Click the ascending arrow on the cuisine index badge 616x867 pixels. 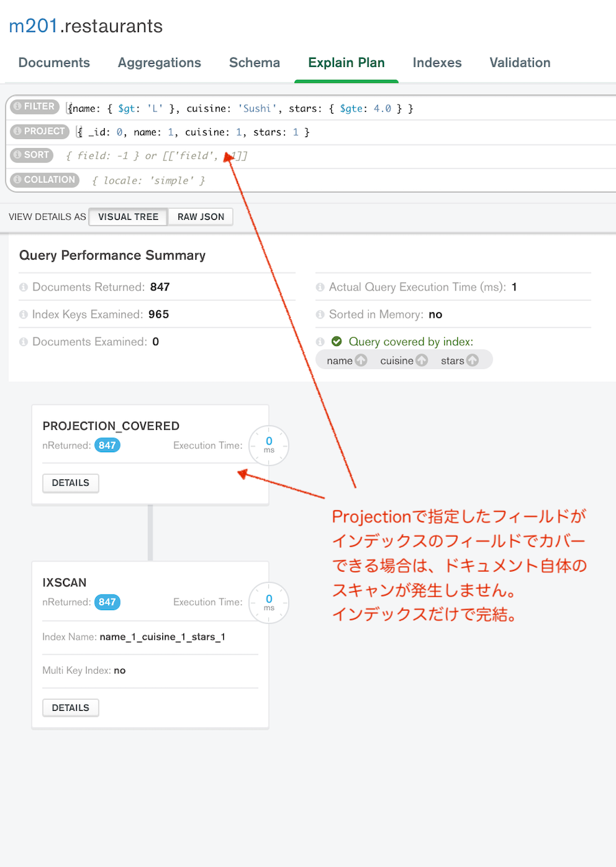[x=421, y=360]
